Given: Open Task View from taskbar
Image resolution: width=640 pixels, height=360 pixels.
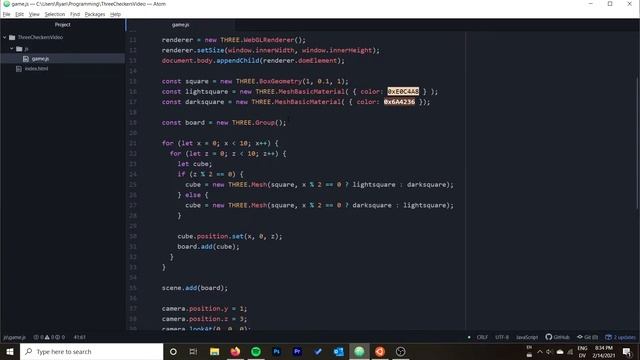Looking at the screenshot, I should (x=193, y=351).
